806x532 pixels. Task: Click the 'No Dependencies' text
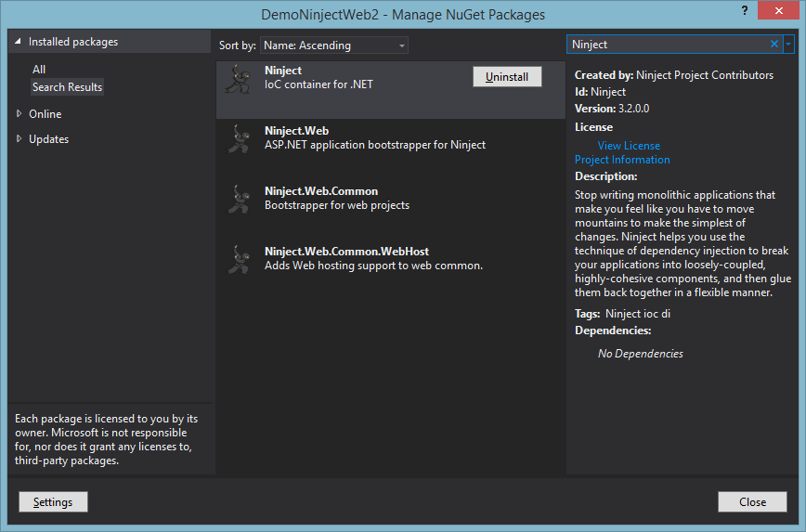(x=641, y=354)
